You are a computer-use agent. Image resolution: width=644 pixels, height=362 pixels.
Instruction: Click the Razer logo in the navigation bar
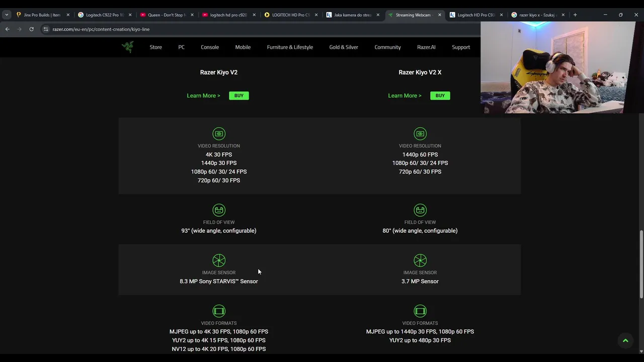[x=127, y=47]
